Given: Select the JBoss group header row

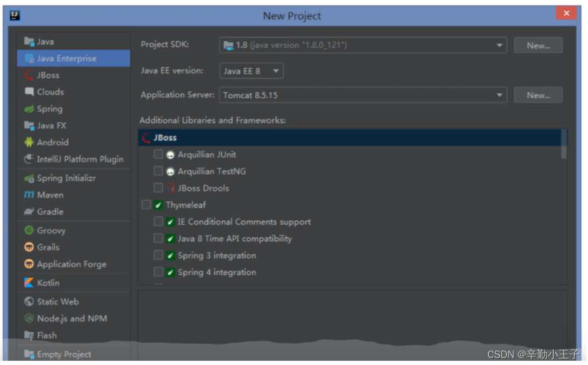Looking at the screenshot, I should pyautogui.click(x=349, y=138).
